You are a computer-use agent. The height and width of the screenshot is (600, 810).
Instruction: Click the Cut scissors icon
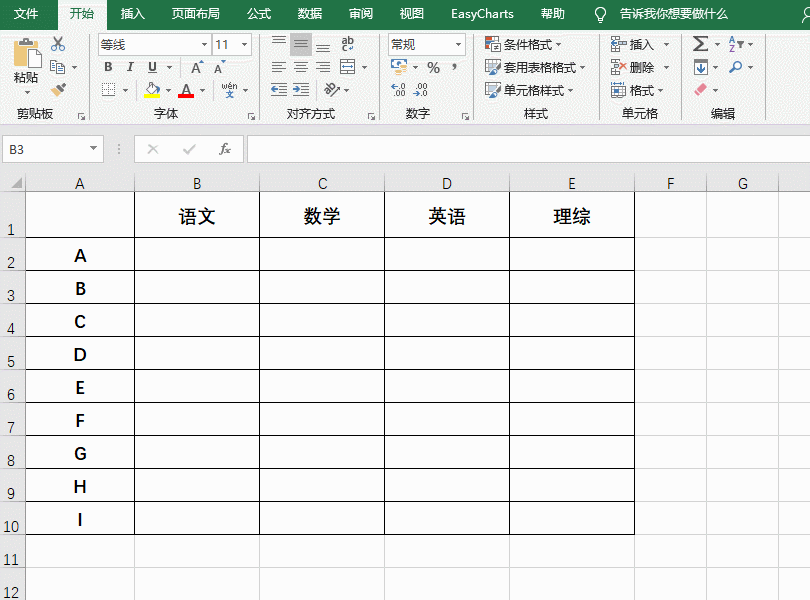click(58, 44)
